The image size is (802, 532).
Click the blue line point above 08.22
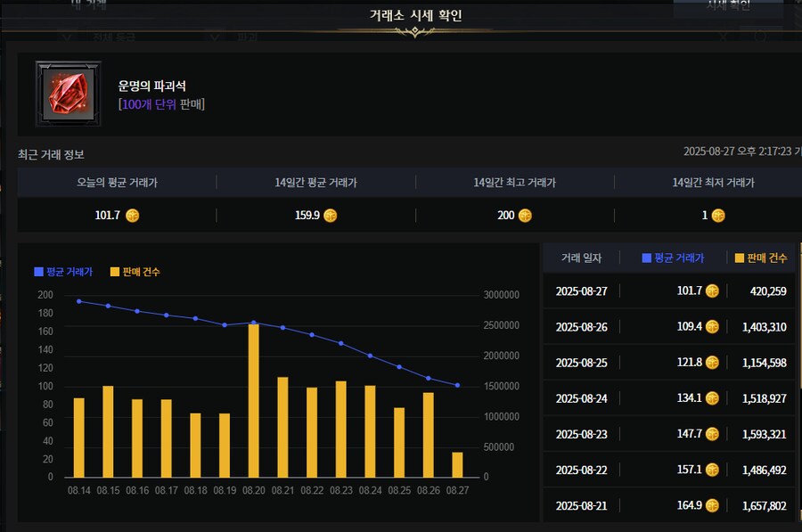click(x=312, y=334)
